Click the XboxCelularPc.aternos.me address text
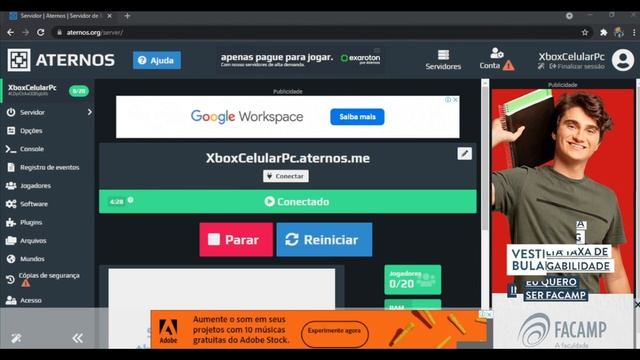The image size is (640, 360). click(x=288, y=158)
